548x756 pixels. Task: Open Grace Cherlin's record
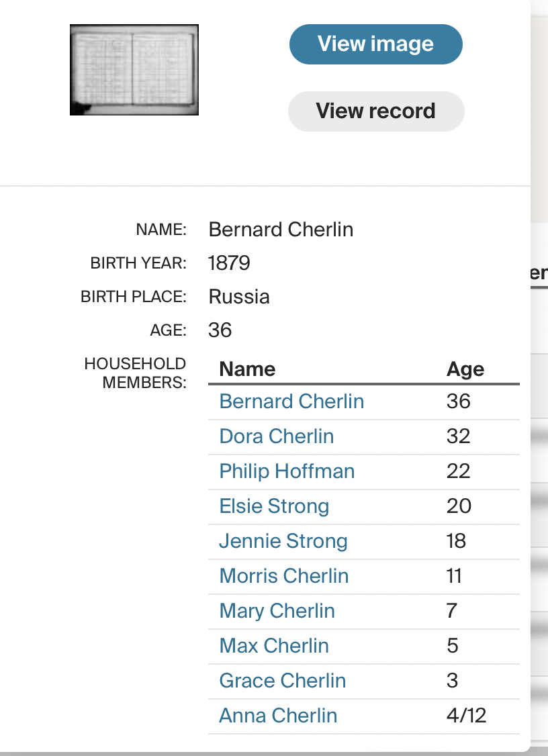pos(282,680)
